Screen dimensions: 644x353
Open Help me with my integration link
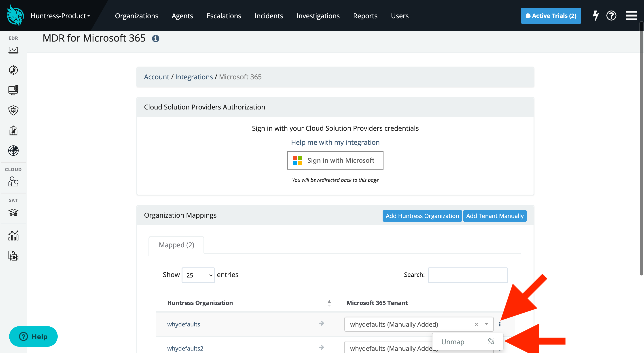pyautogui.click(x=335, y=142)
